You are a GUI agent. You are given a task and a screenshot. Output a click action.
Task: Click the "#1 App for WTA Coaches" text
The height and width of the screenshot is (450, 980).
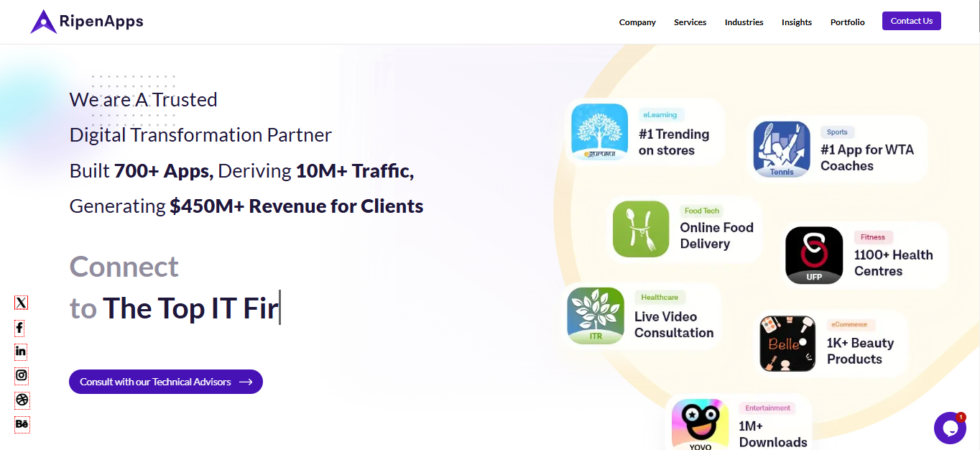tap(867, 157)
